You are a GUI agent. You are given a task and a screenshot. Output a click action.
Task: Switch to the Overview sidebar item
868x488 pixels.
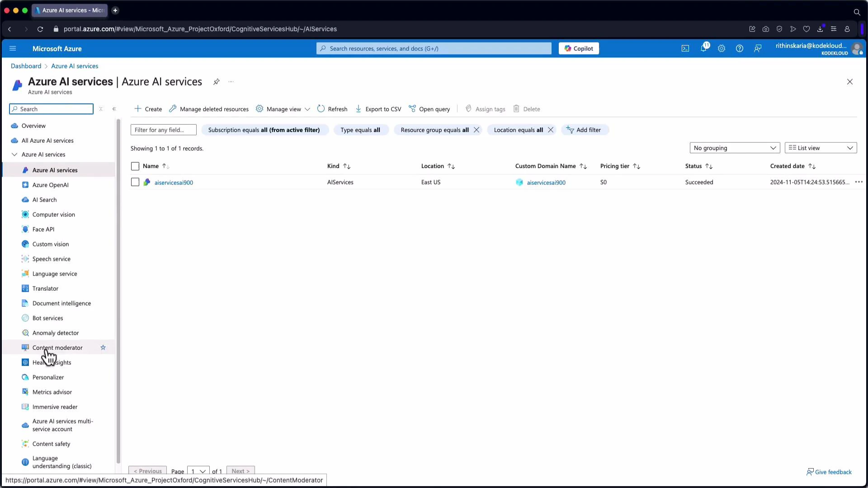34,126
